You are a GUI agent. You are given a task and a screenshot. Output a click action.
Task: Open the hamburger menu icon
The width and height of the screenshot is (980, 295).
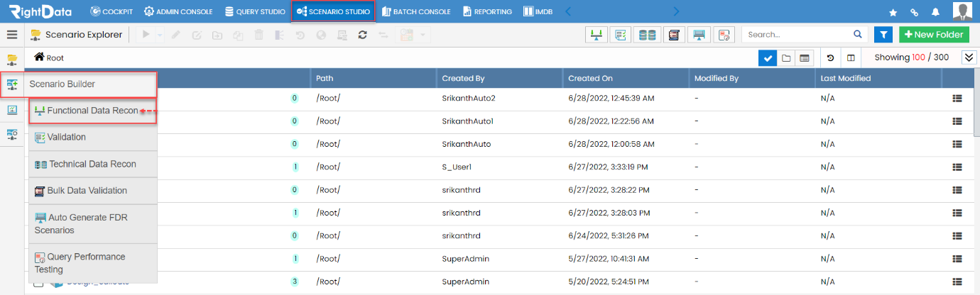tap(12, 34)
